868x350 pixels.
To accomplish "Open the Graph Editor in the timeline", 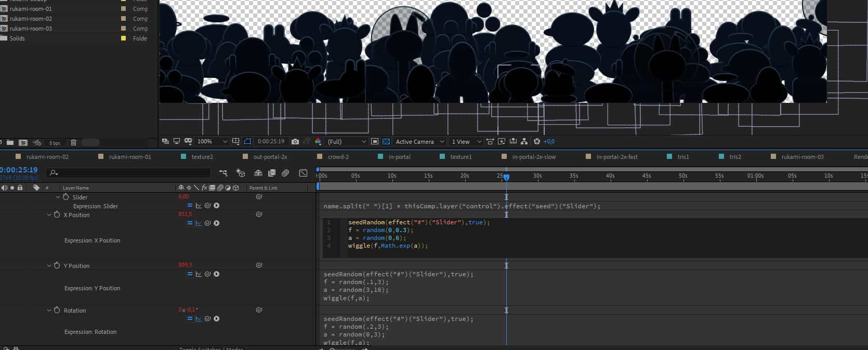I will [x=303, y=173].
